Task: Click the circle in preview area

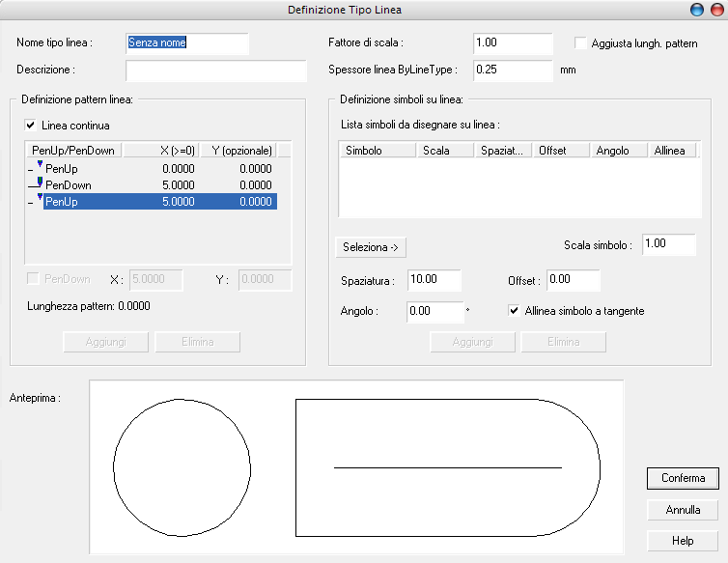Action: (x=182, y=467)
